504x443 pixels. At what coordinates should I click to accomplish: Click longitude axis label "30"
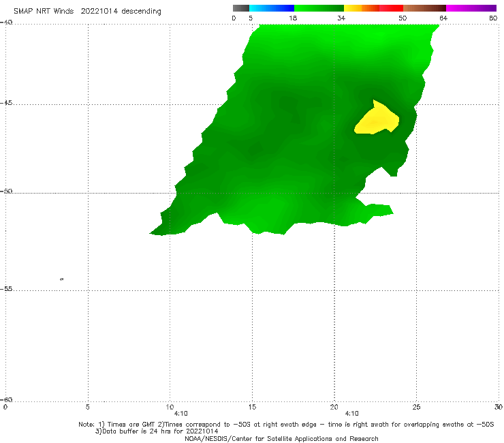point(499,407)
